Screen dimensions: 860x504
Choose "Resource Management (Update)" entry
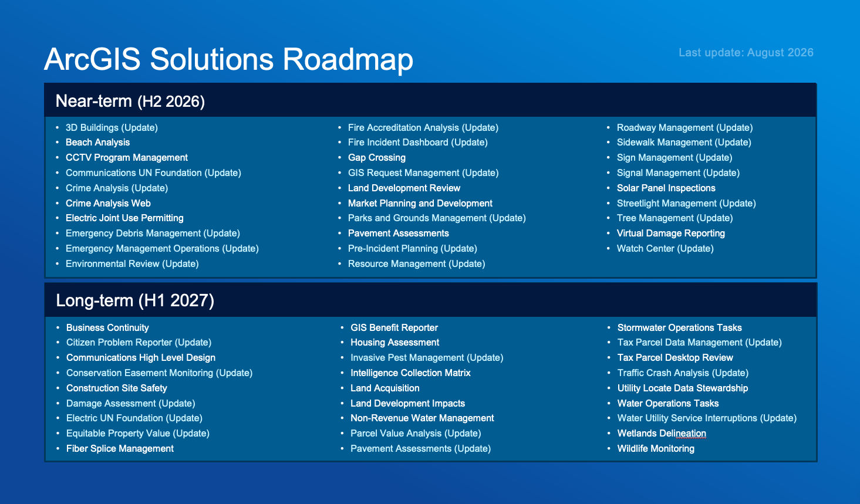tap(417, 264)
